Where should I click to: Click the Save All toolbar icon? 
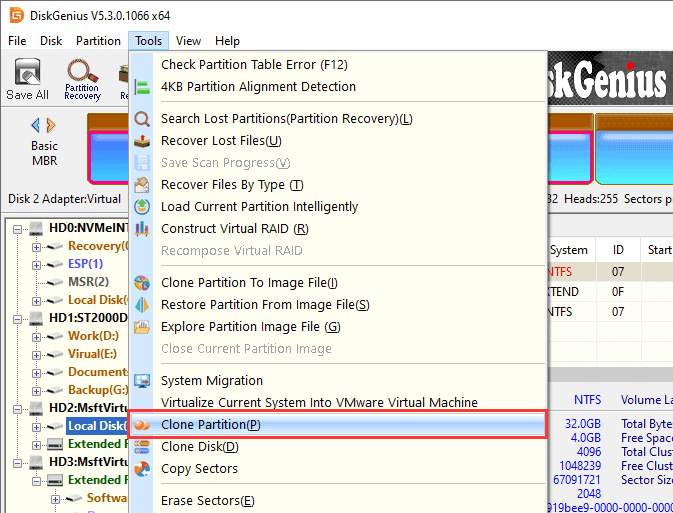pos(27,80)
